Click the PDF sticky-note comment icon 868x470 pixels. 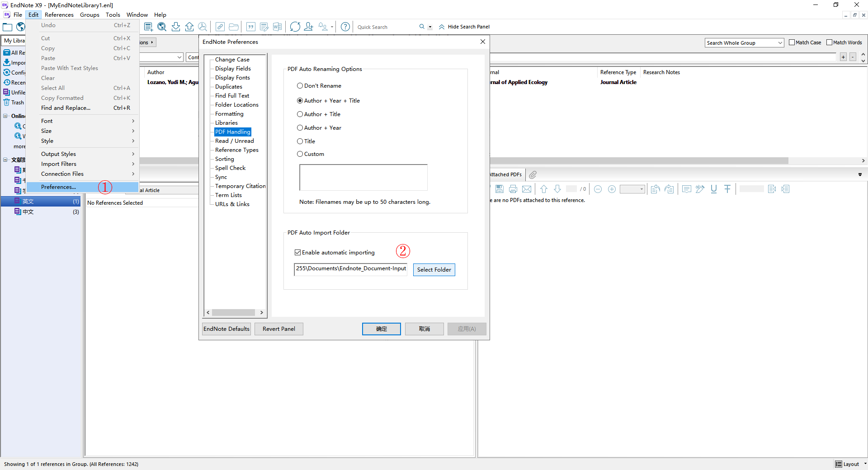pos(687,189)
